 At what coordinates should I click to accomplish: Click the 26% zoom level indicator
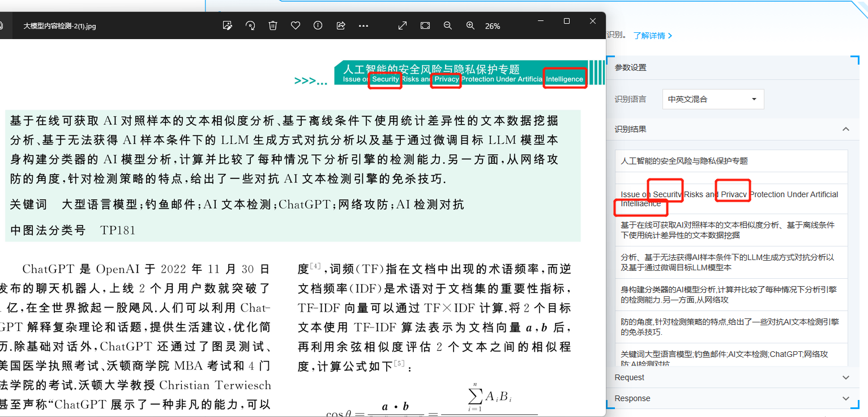pyautogui.click(x=493, y=26)
